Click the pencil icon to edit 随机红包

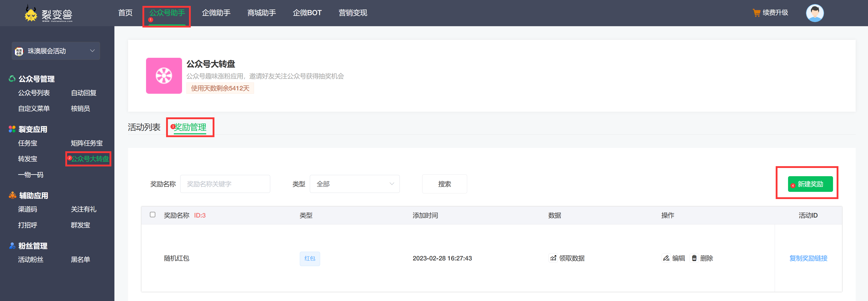[x=666, y=258]
